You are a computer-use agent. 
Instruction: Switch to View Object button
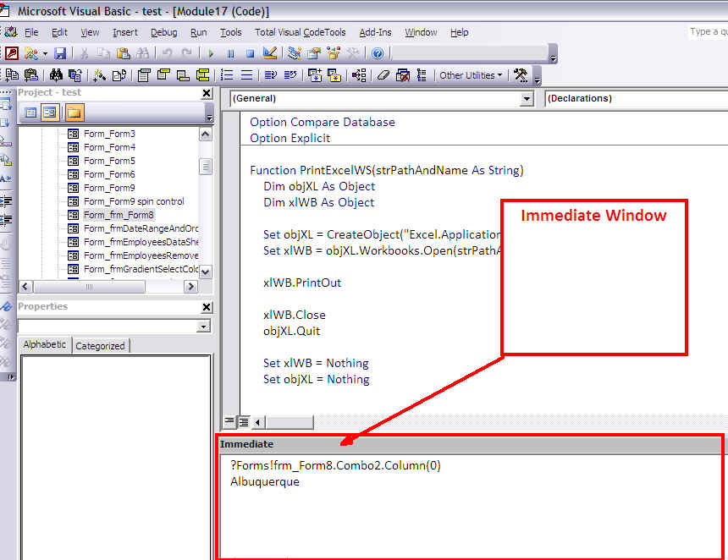coord(50,113)
